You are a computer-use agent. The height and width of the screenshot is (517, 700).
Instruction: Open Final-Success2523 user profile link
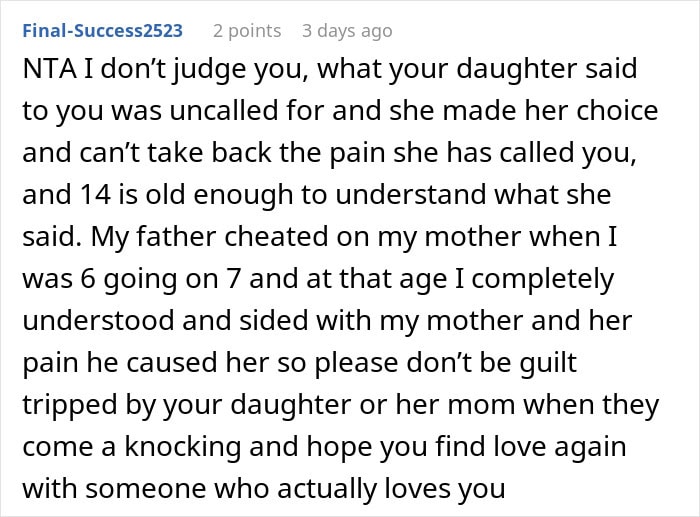103,31
